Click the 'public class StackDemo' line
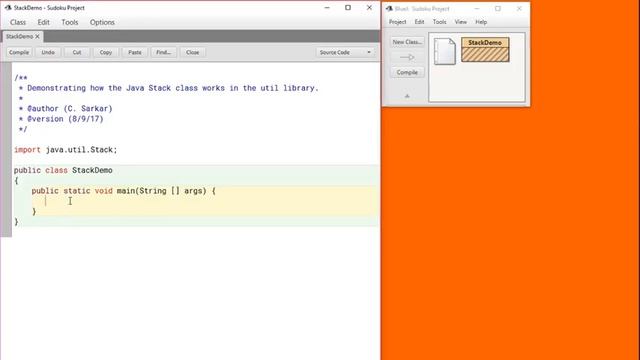640x360 pixels. pyautogui.click(x=63, y=170)
